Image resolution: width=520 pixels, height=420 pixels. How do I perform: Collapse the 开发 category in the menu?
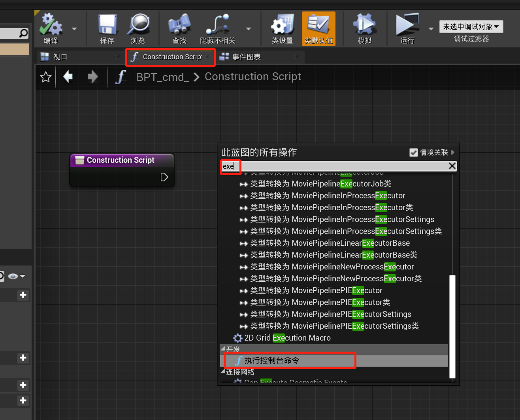[223, 349]
